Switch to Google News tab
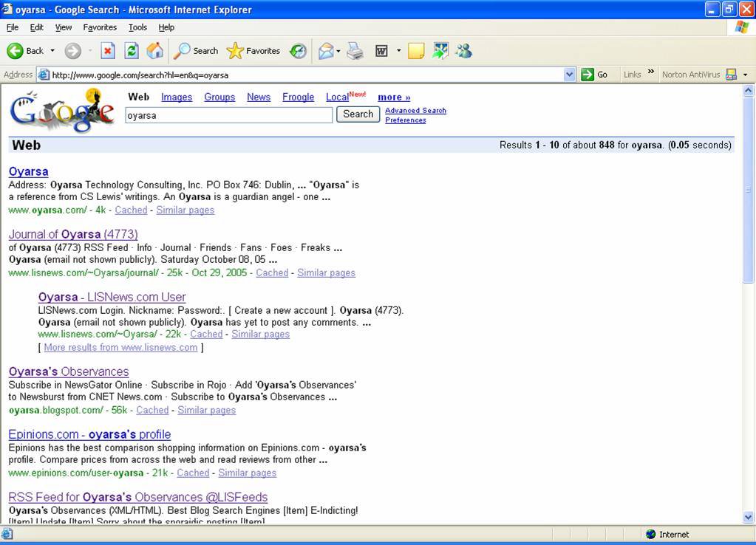This screenshot has width=756, height=545. [x=259, y=97]
